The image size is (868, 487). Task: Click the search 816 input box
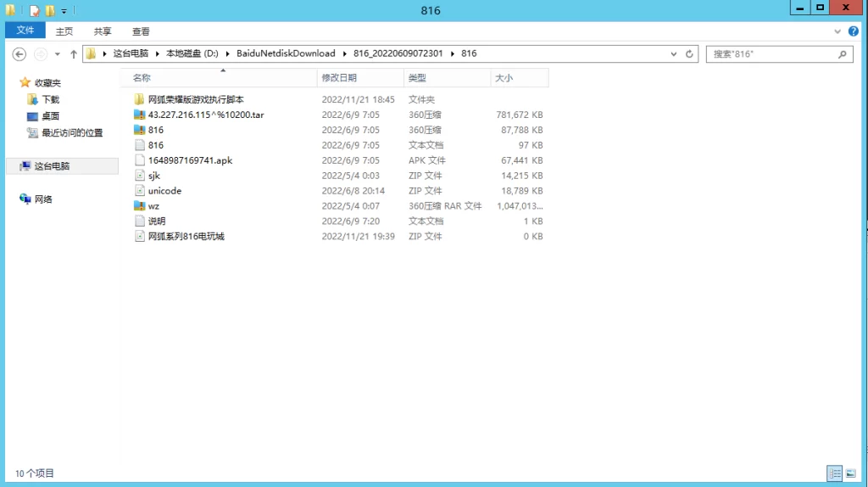click(x=770, y=53)
